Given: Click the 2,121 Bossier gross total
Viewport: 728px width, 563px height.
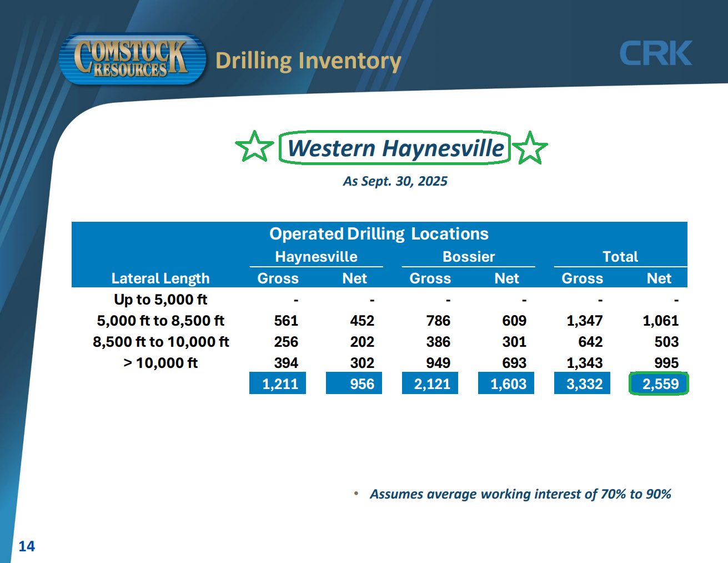Looking at the screenshot, I should click(430, 384).
